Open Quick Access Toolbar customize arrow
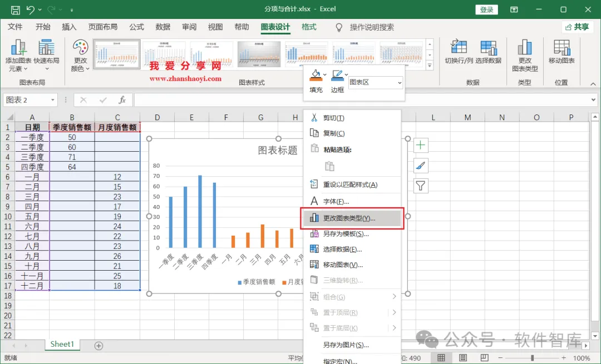Viewport: 601px width, 364px height. (72, 10)
